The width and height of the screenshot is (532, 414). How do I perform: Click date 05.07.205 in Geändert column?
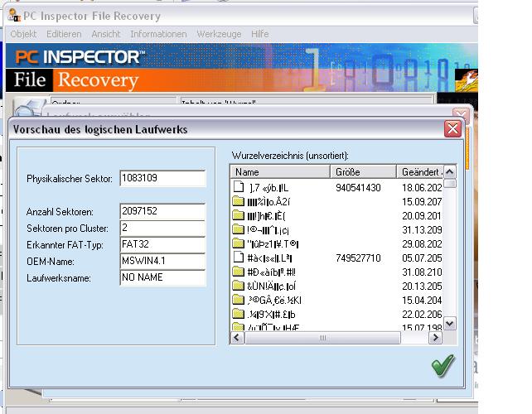422,258
